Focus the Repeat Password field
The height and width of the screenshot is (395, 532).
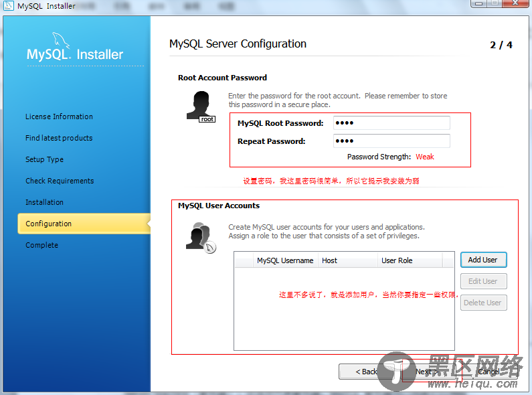[391, 141]
